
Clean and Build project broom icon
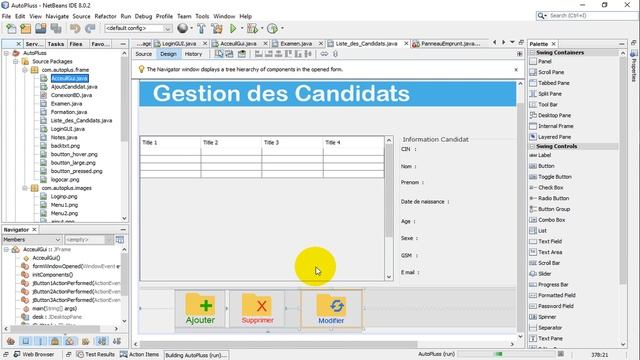[217, 28]
